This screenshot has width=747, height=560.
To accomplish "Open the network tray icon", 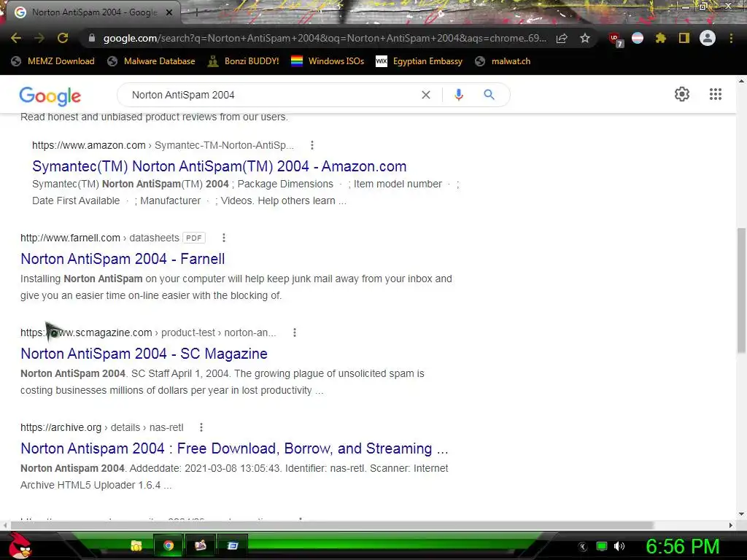I will click(x=602, y=546).
